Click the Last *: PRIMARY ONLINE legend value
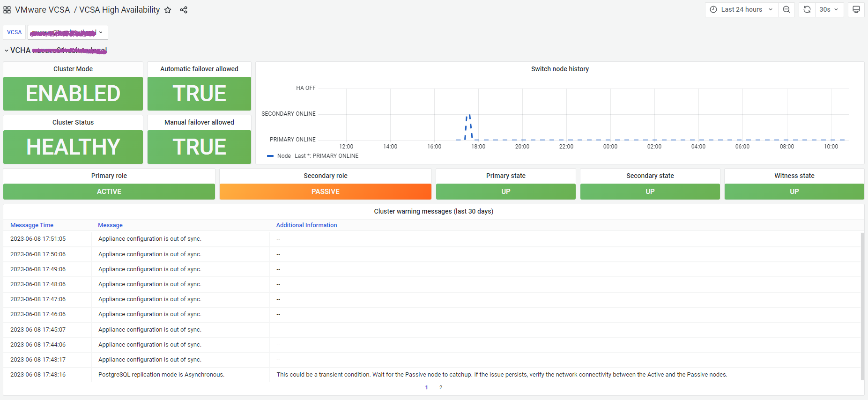This screenshot has height=400, width=868. [x=326, y=156]
